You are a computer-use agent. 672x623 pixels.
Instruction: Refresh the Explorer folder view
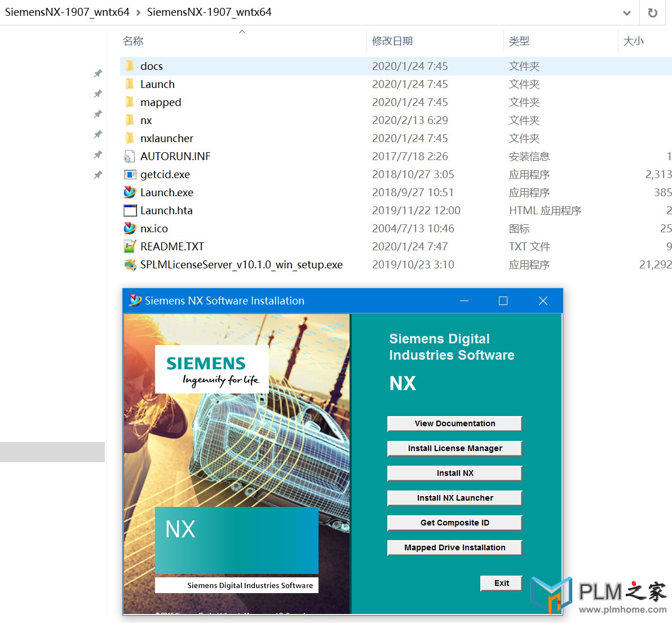click(652, 12)
